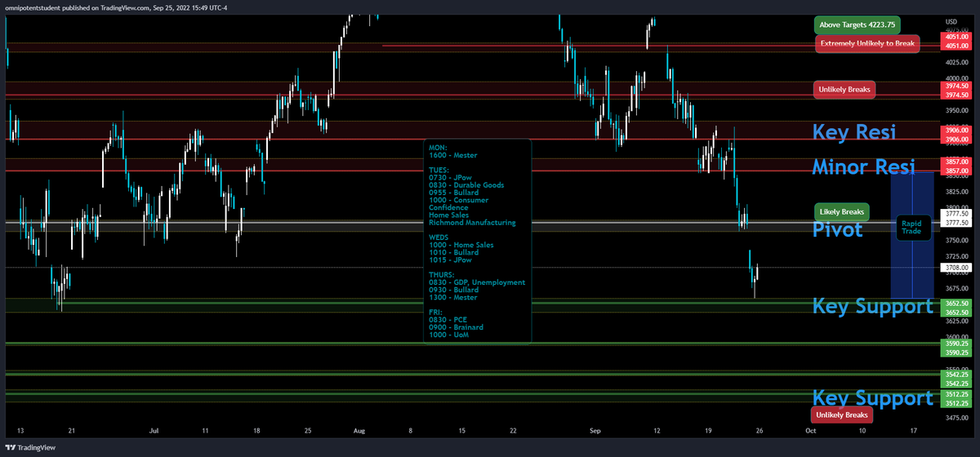Select the green 'Likely Breaks' label
This screenshot has width=980, height=457.
(x=842, y=211)
